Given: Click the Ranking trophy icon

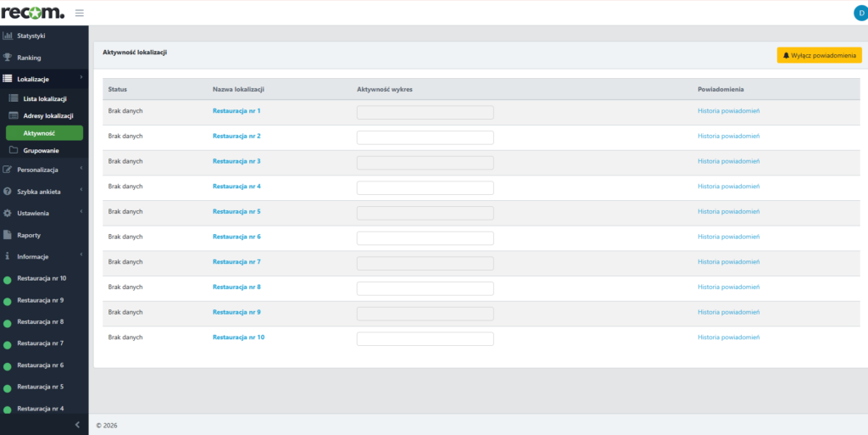Looking at the screenshot, I should tap(8, 58).
